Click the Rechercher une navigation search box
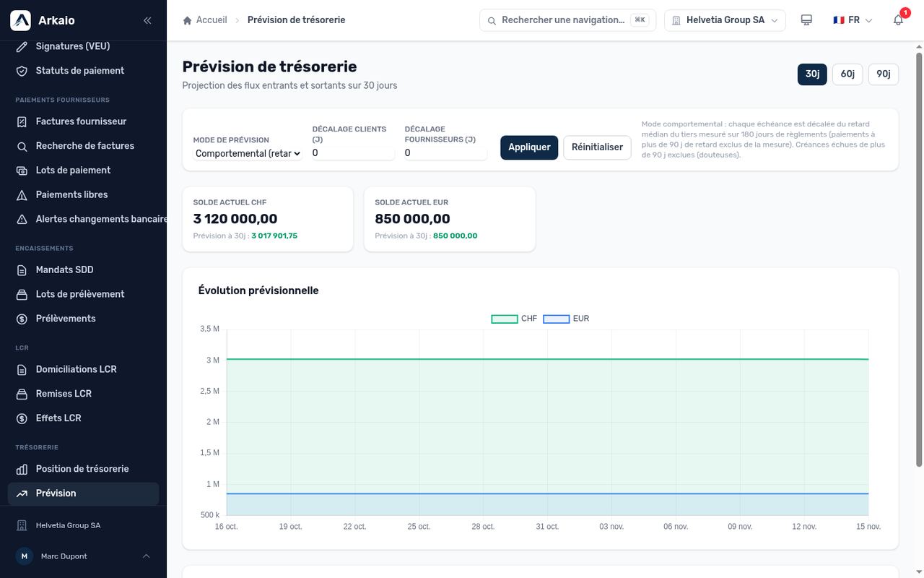 [567, 20]
